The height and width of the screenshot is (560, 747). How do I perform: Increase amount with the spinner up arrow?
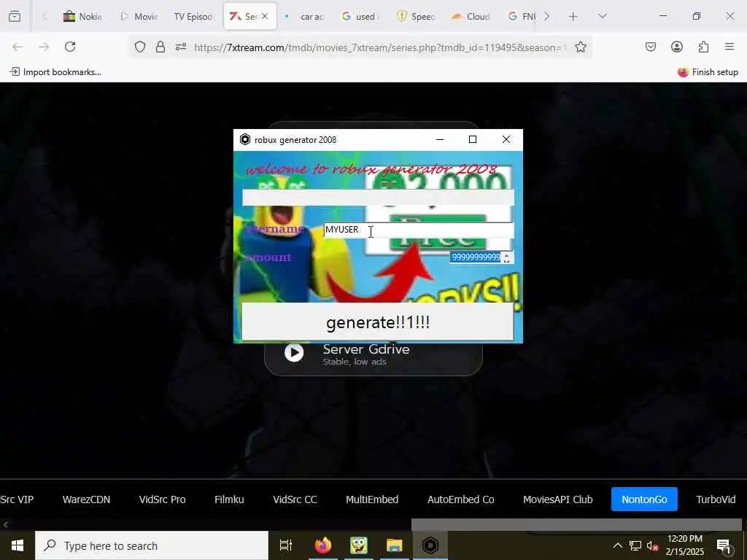tap(507, 254)
